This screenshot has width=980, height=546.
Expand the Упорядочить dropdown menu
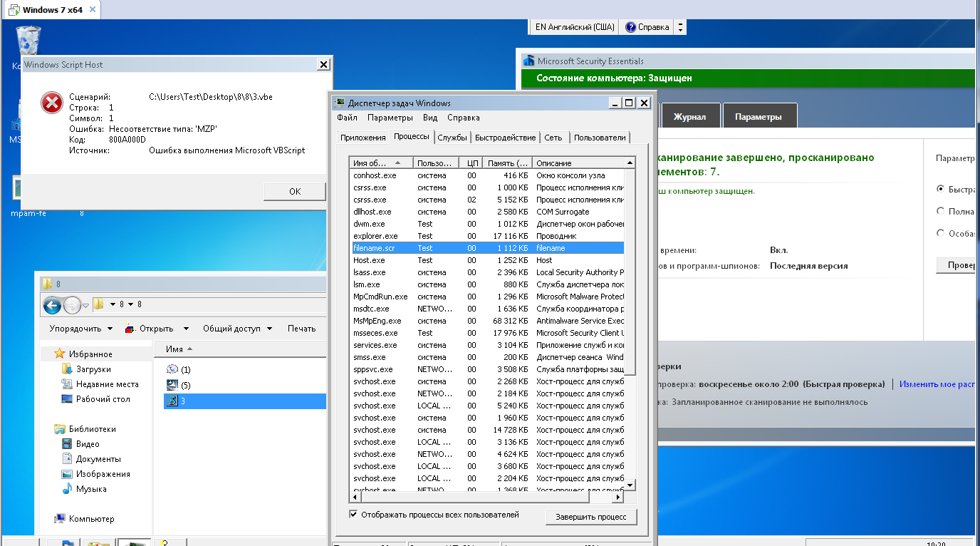(x=80, y=329)
